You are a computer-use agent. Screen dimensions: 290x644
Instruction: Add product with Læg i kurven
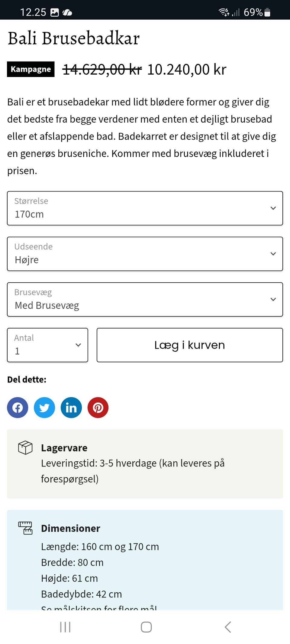[190, 345]
